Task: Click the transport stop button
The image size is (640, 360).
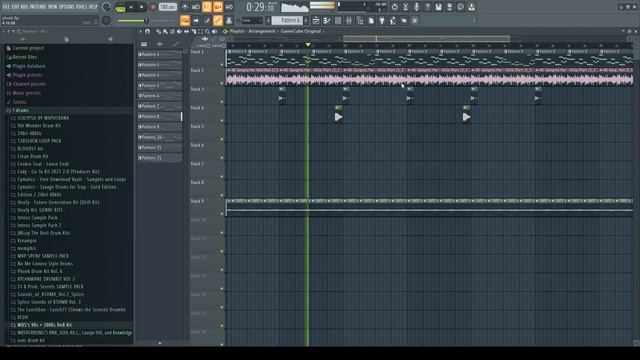Action: [142, 7]
